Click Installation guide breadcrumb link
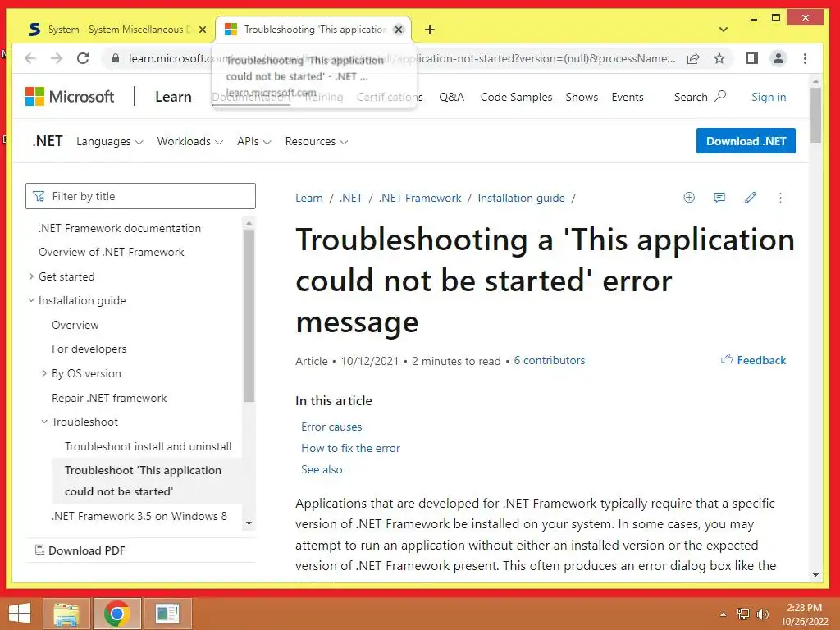The width and height of the screenshot is (840, 630). tap(521, 198)
